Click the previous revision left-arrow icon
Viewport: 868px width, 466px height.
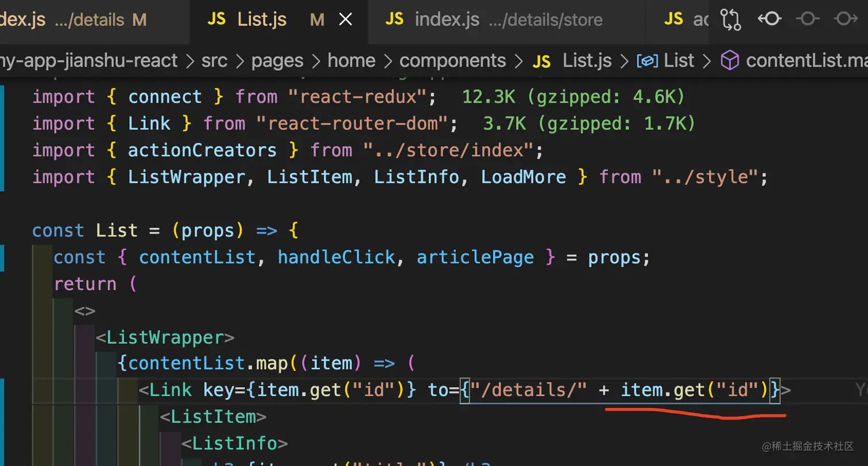[x=769, y=20]
